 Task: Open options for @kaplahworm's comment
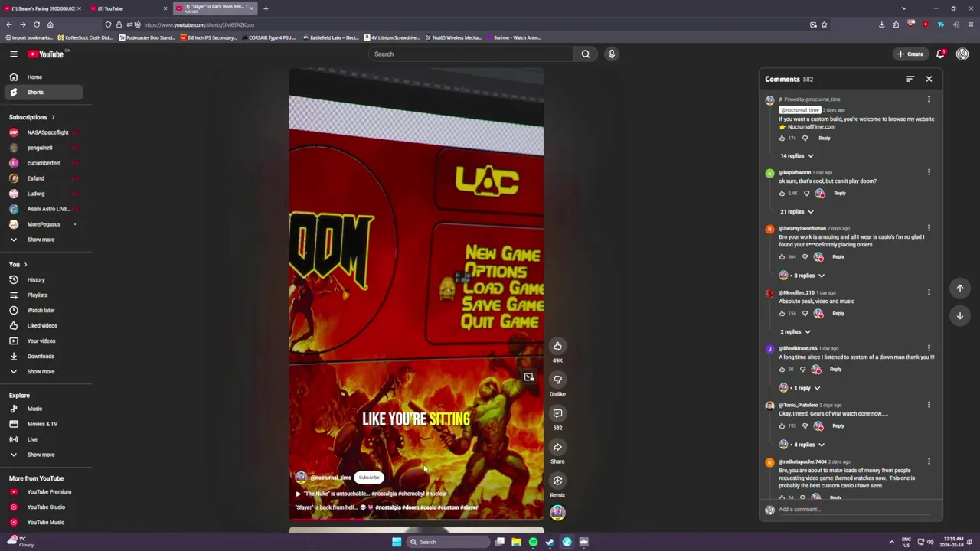coord(929,172)
